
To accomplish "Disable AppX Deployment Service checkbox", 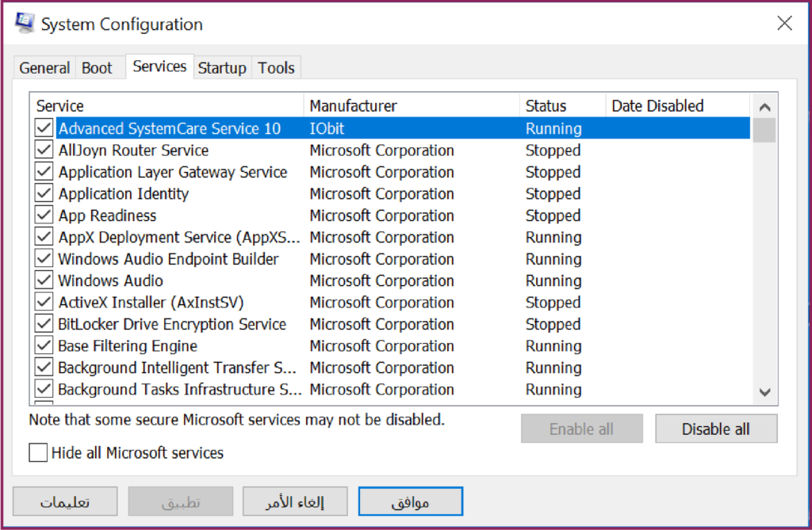I will click(44, 237).
